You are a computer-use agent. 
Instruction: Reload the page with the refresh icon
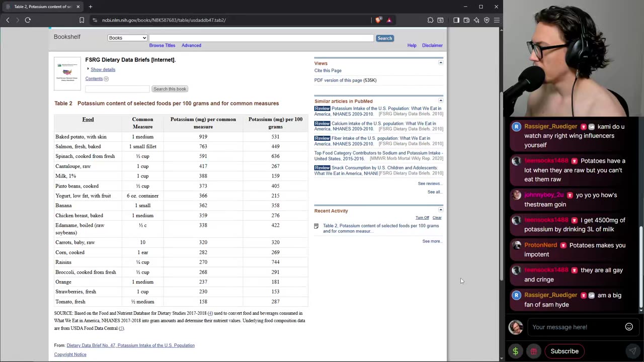(x=28, y=20)
